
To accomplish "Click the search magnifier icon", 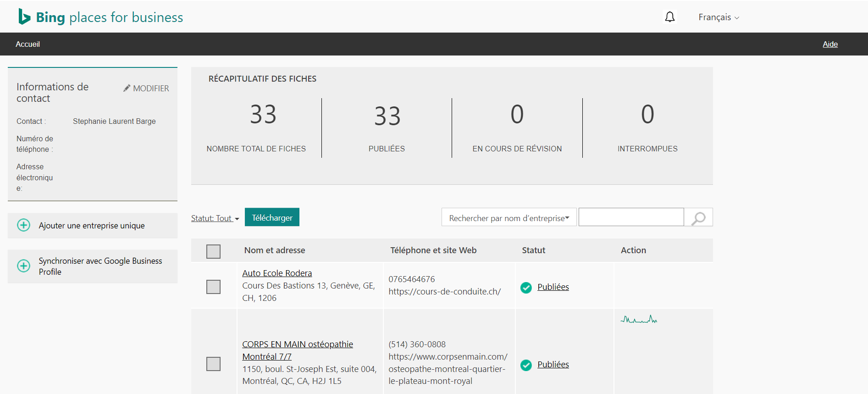I will pyautogui.click(x=698, y=217).
